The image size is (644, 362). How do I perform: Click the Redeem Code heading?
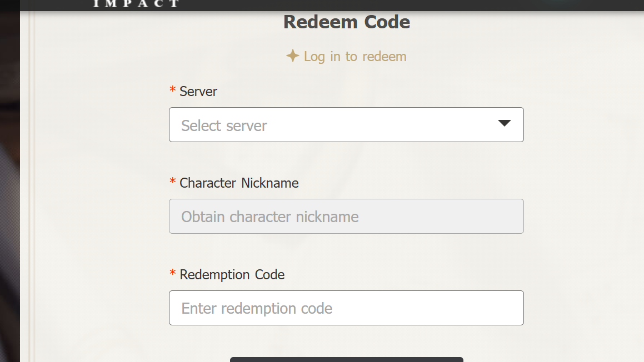pos(346,22)
